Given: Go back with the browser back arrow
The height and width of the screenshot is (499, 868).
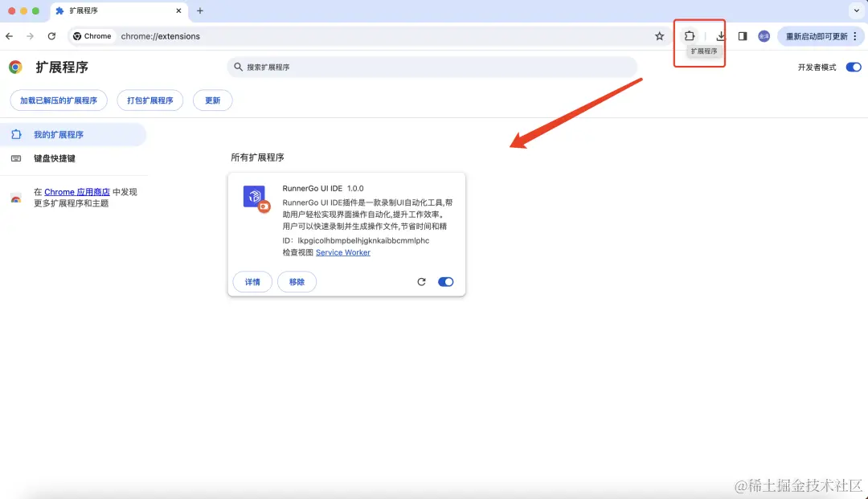Looking at the screenshot, I should (10, 36).
